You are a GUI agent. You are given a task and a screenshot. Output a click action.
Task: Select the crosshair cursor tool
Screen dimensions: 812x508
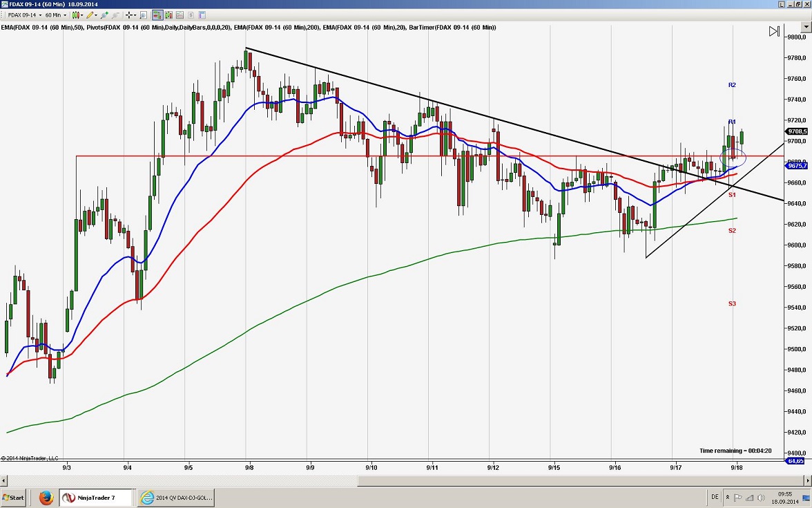tap(130, 15)
